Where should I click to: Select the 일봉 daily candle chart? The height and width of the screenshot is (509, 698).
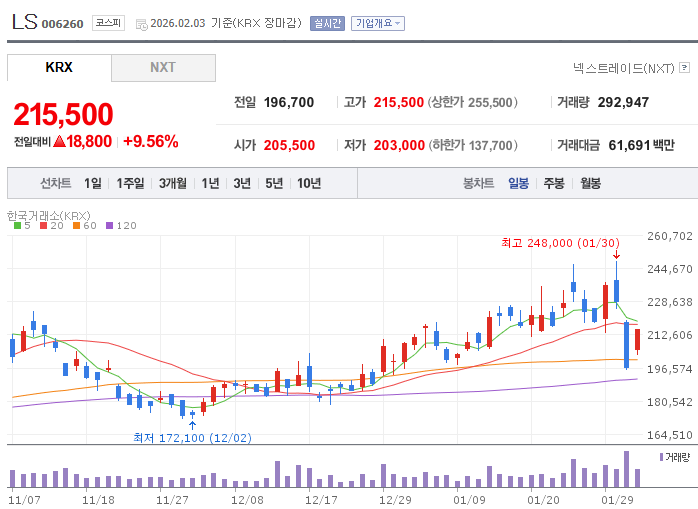point(519,183)
